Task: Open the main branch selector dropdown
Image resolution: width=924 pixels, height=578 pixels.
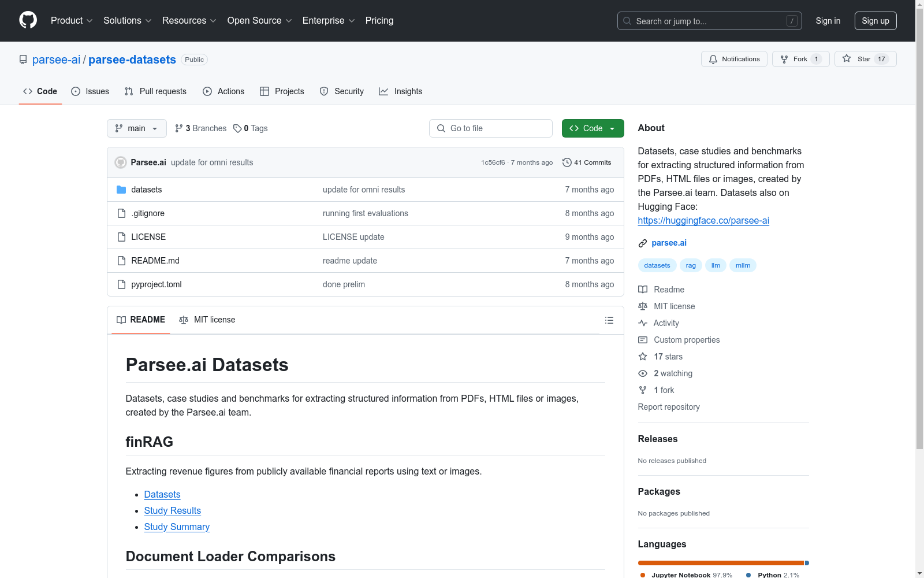Action: coord(137,128)
